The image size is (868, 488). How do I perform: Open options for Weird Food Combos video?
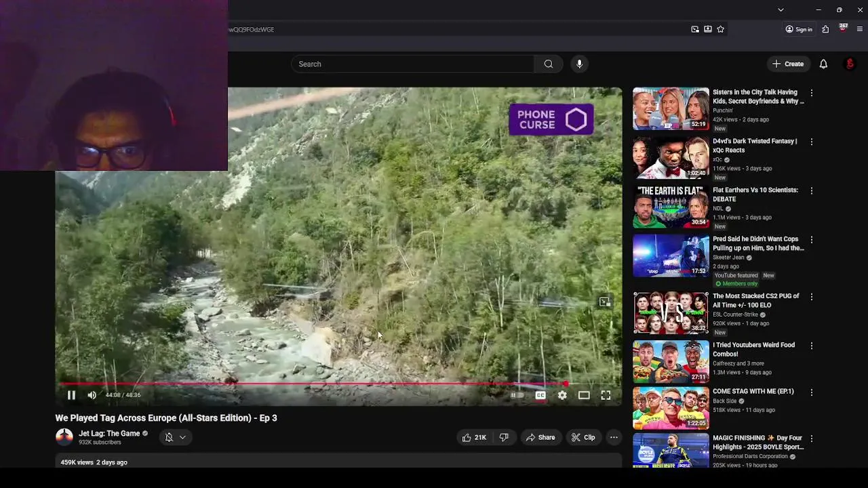812,346
